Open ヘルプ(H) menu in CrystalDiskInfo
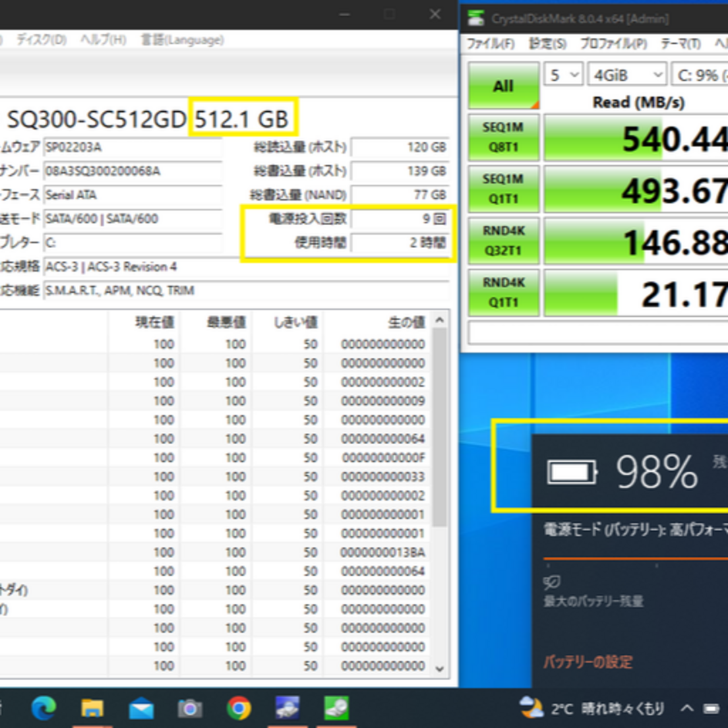Viewport: 728px width, 728px height. (x=103, y=40)
